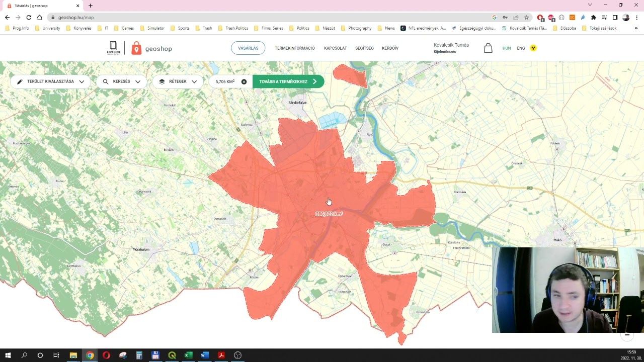This screenshot has height=362, width=644.
Task: Expand the Rétegek dropdown arrow
Action: pyautogui.click(x=194, y=81)
